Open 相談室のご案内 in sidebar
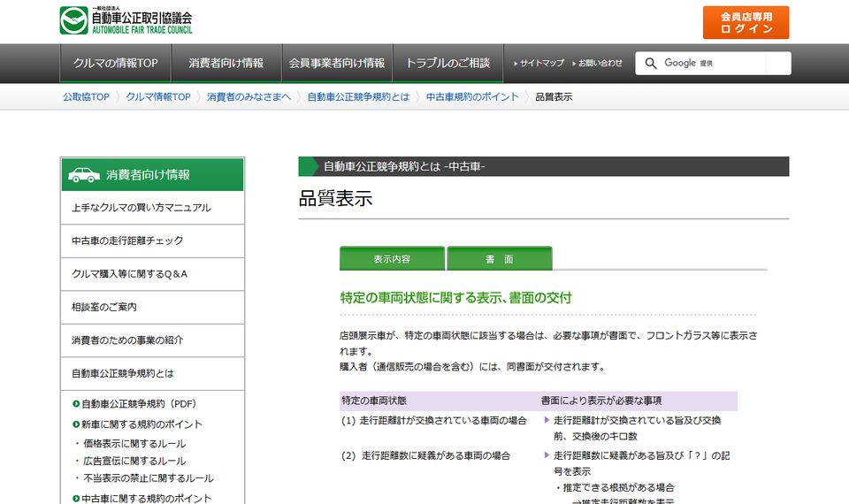 [153, 307]
